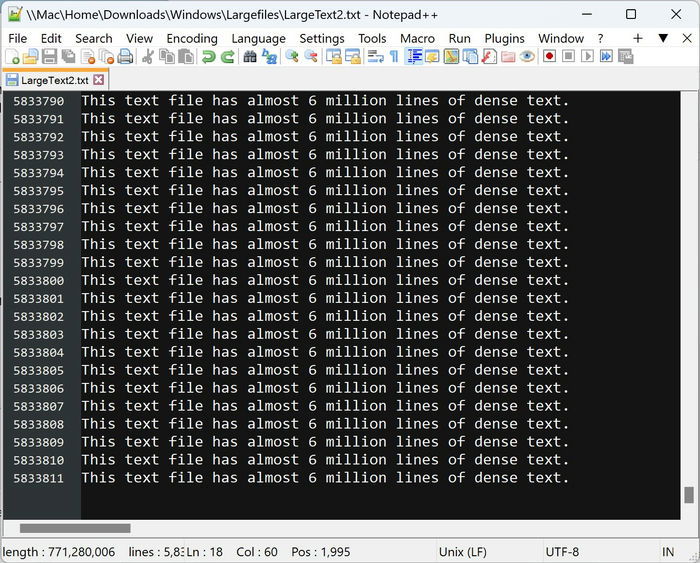This screenshot has width=700, height=563.
Task: Open the Tools menu
Action: 372,38
